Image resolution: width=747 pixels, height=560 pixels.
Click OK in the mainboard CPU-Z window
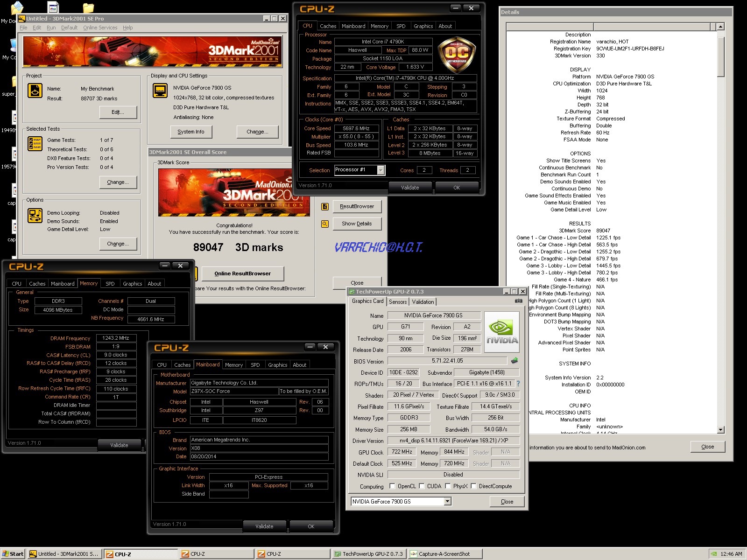coord(311,526)
